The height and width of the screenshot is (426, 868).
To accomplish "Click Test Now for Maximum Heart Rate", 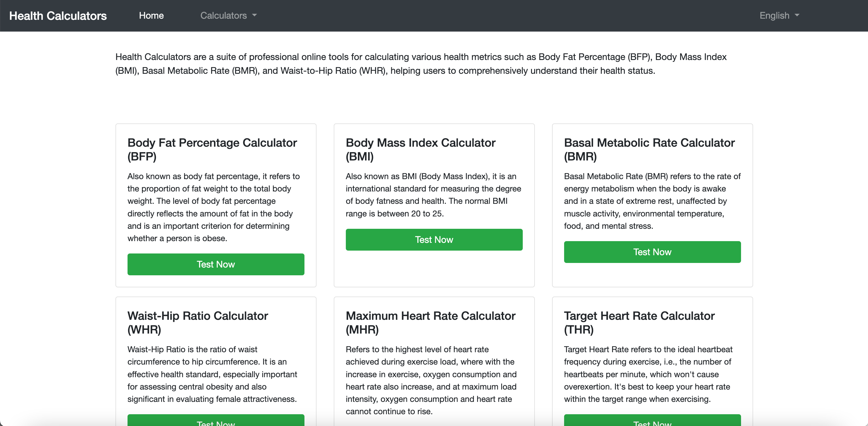I will click(x=434, y=424).
